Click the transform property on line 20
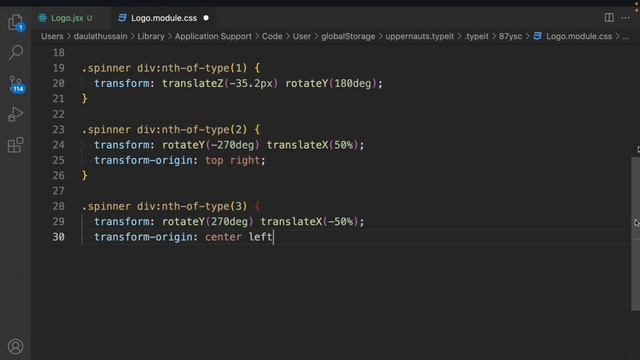640x360 pixels. point(122,83)
